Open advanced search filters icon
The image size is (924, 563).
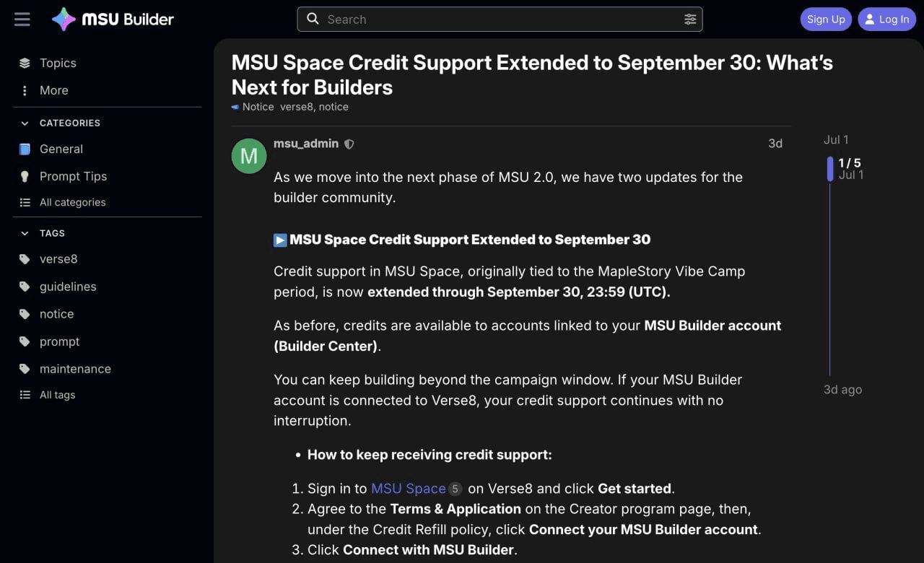(690, 19)
